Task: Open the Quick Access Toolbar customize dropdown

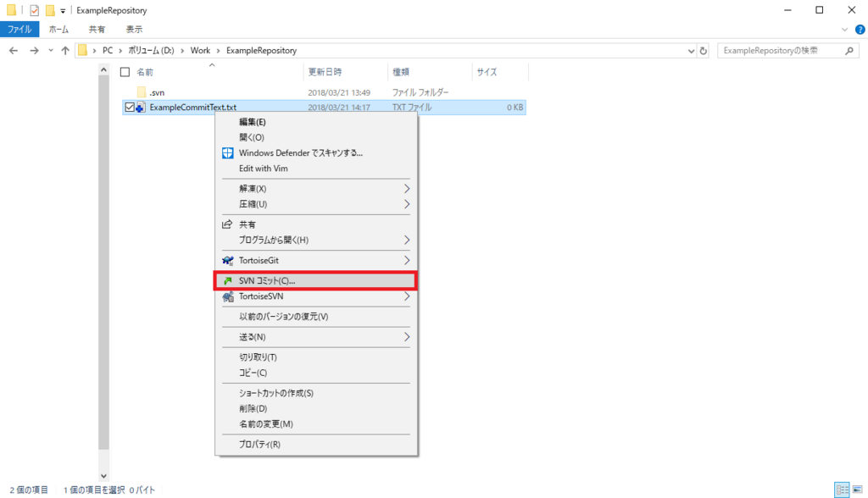Action: (x=63, y=10)
